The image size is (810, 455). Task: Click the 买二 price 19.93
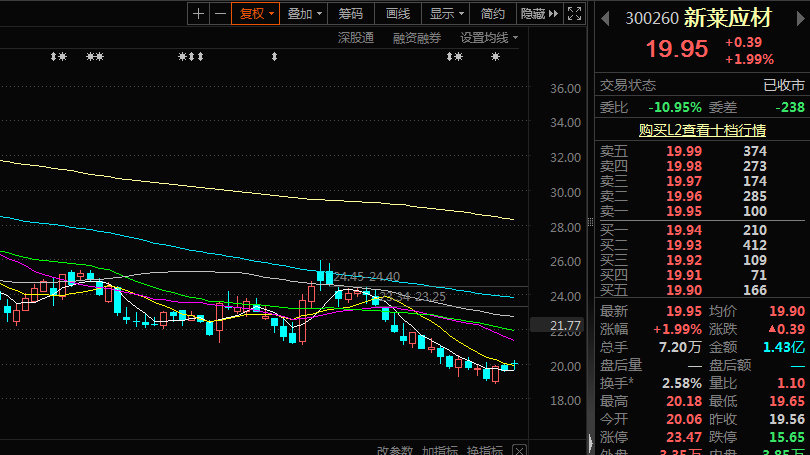click(684, 245)
